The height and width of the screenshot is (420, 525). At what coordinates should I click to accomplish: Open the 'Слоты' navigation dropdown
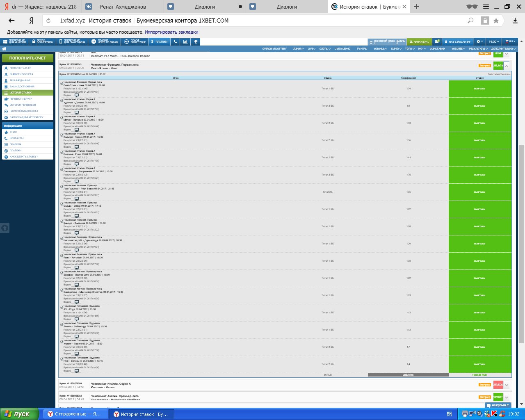point(325,49)
